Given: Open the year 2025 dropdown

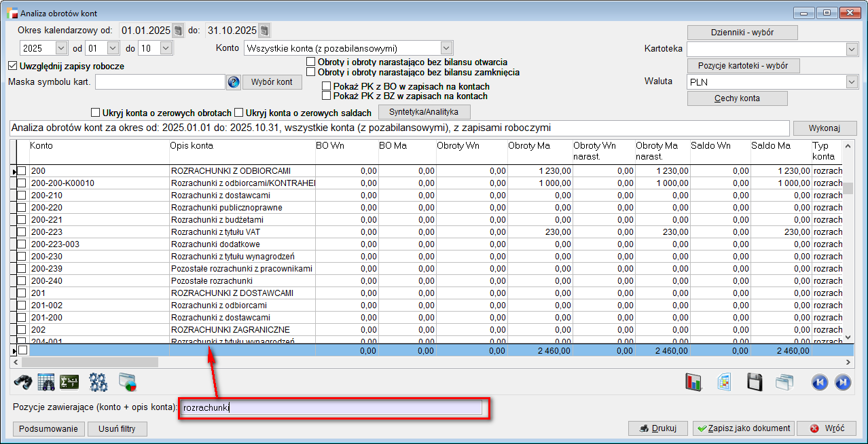Looking at the screenshot, I should pyautogui.click(x=61, y=48).
